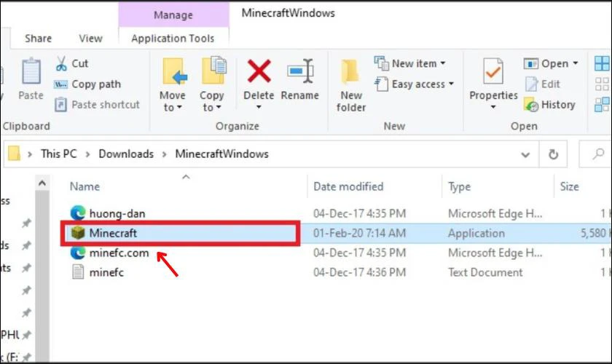Screen dimensions: 612x364
Task: Click the Paste clipboard icon
Action: click(31, 71)
